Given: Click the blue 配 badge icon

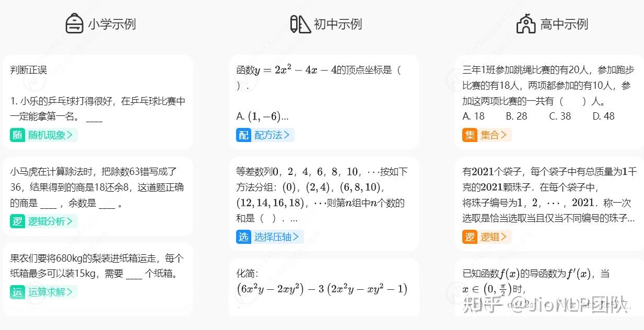Looking at the screenshot, I should 244,135.
